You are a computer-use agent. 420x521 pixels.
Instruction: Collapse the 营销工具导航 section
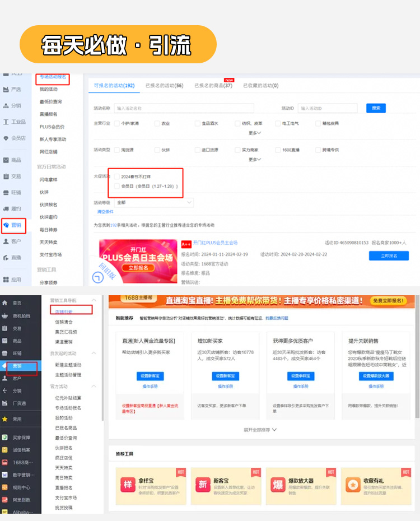(94, 300)
